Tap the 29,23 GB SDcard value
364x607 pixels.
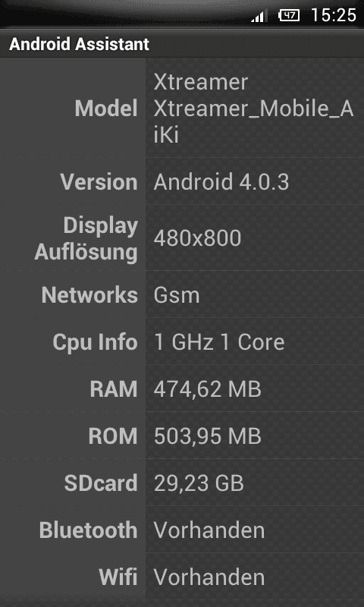click(x=199, y=483)
